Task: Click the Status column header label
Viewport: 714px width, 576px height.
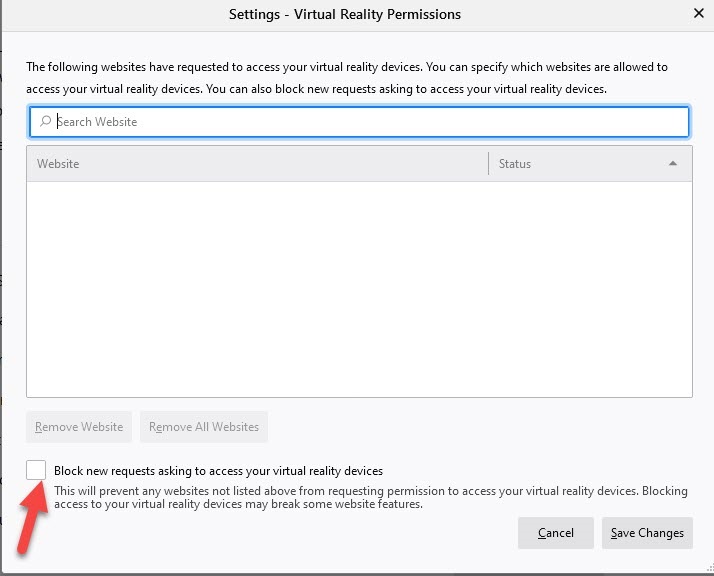Action: click(x=515, y=164)
